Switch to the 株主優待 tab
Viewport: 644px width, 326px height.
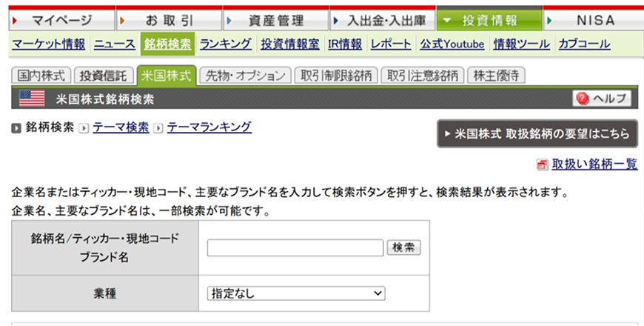[x=496, y=76]
